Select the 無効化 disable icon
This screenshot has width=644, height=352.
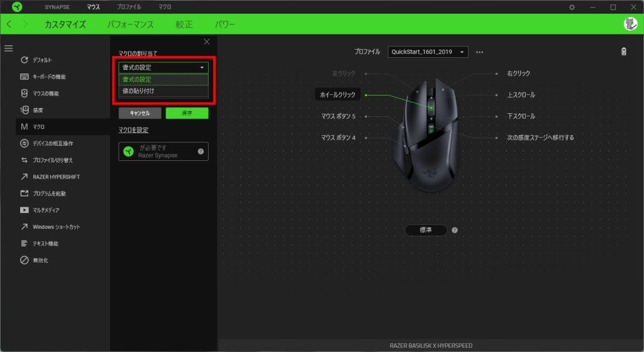point(25,260)
